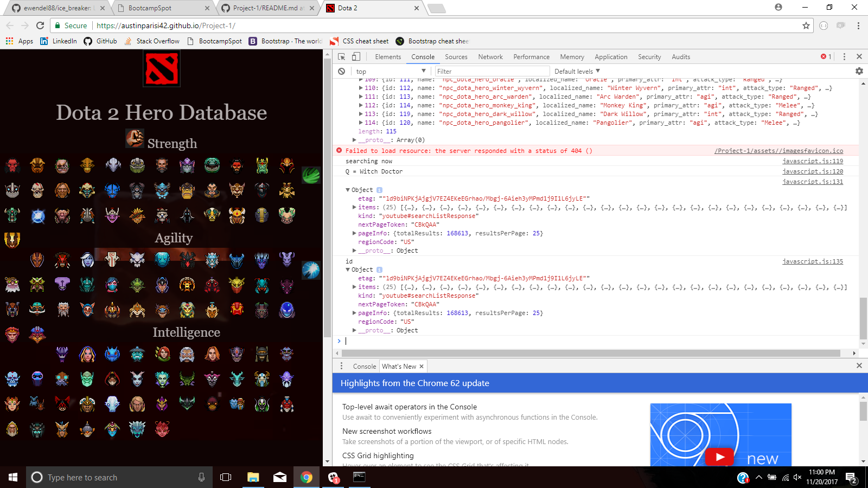Open DevTools settings gear
Screen dimensions: 868x488
(x=859, y=70)
